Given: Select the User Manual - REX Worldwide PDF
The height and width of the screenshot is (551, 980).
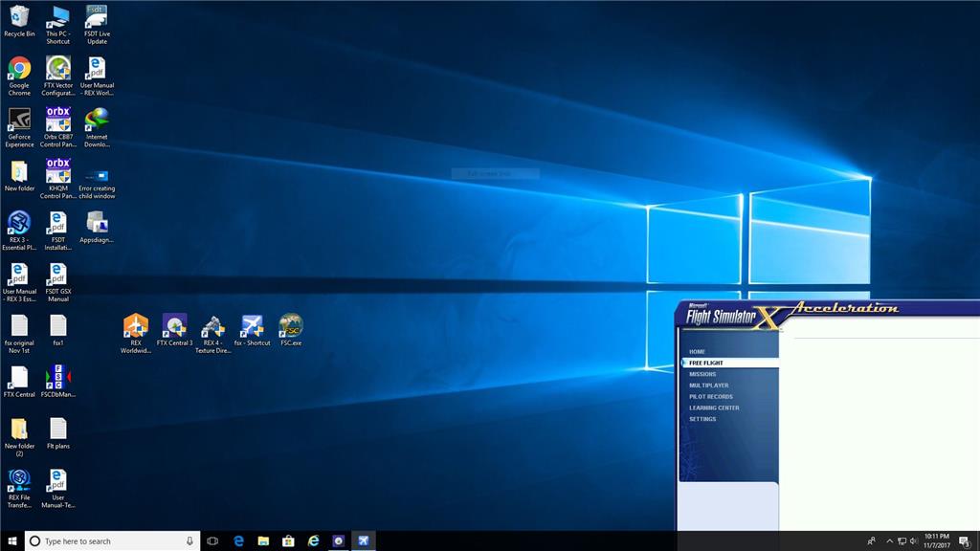Looking at the screenshot, I should [97, 77].
